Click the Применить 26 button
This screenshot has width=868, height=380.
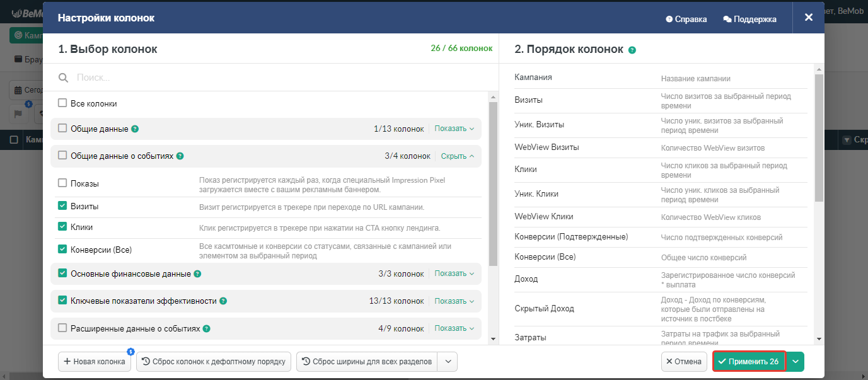[749, 362]
